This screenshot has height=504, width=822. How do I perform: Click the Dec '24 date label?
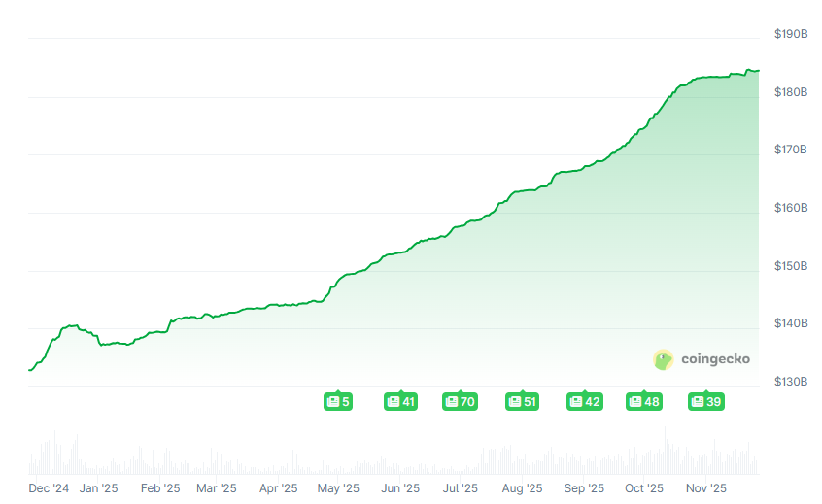coord(49,488)
